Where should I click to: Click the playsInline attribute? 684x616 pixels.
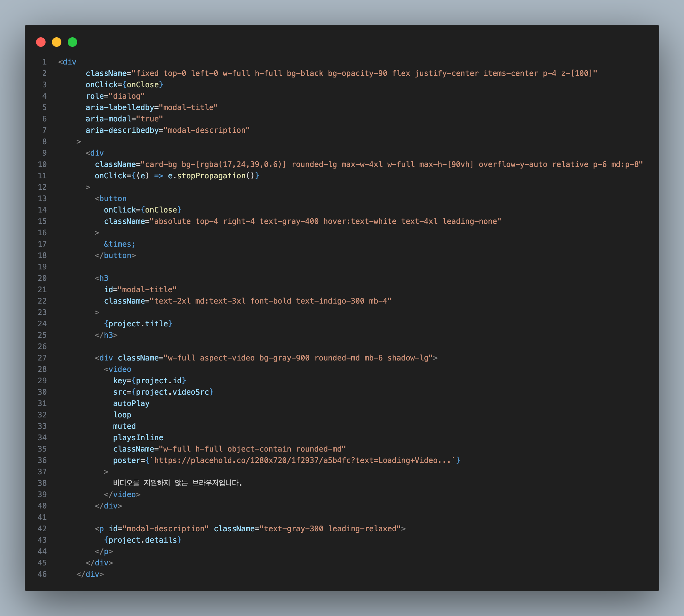(x=138, y=438)
